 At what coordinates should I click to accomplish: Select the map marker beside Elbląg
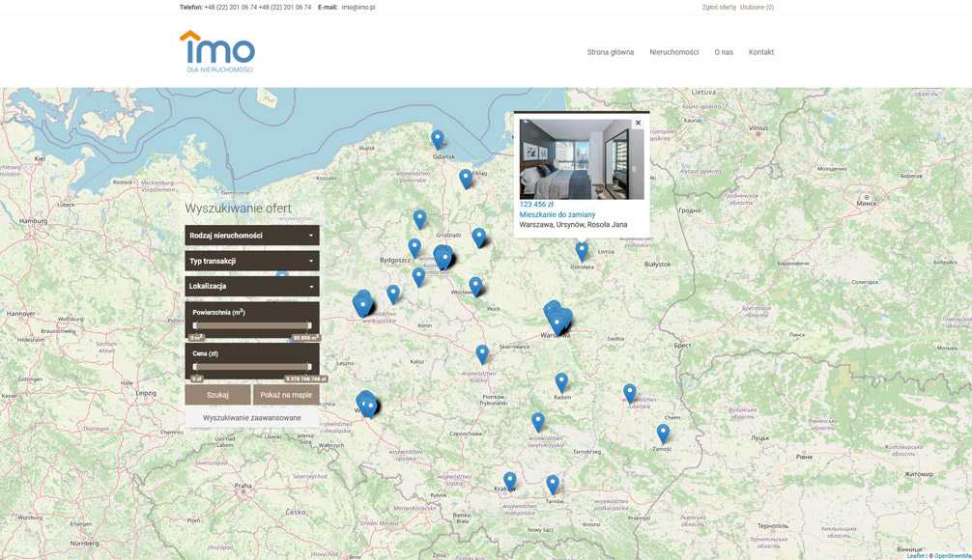pos(466,179)
